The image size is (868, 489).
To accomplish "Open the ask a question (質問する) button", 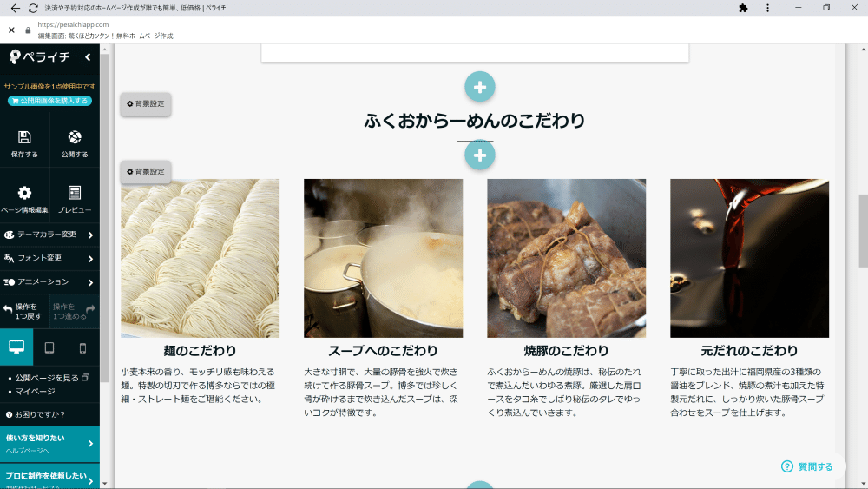I will pyautogui.click(x=807, y=466).
